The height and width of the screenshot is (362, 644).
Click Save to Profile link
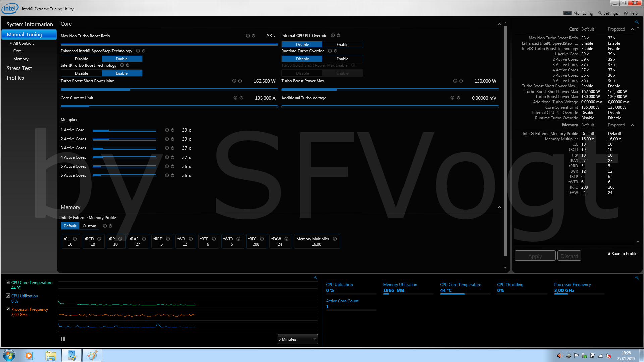pos(623,254)
